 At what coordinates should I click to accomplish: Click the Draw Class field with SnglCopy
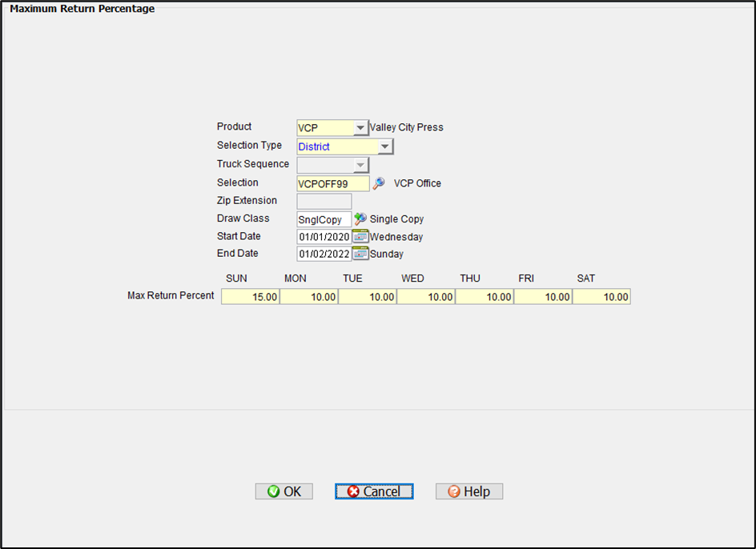pos(324,219)
